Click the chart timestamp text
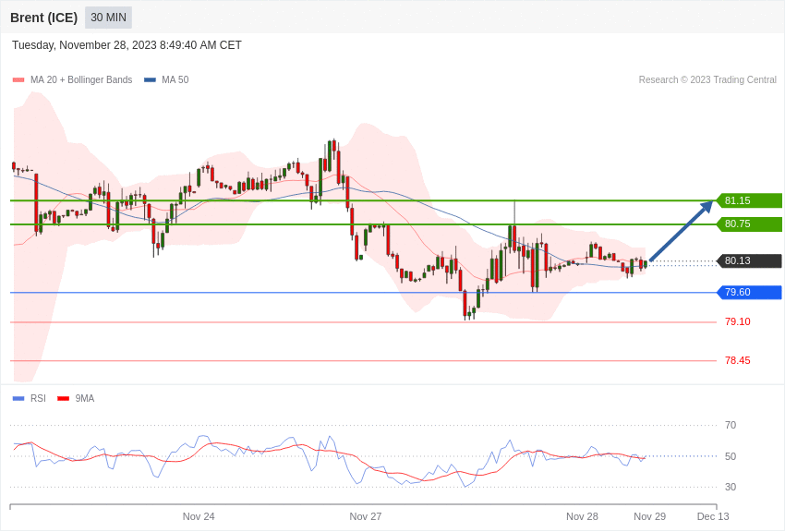This screenshot has height=532, width=785. [x=127, y=45]
